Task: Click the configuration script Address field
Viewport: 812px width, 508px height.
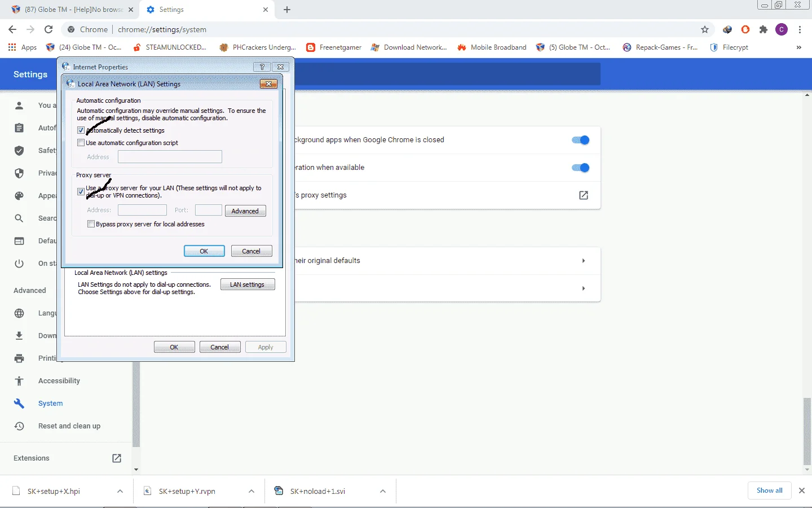Action: (170, 157)
